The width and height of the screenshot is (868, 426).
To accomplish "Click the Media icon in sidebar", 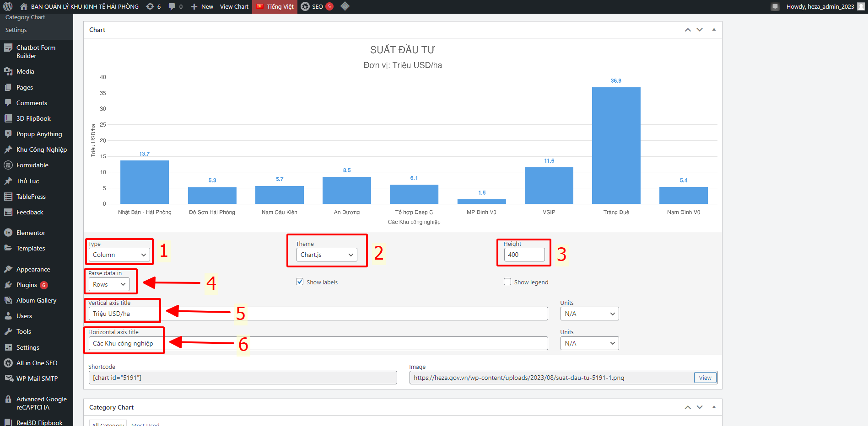I will pyautogui.click(x=8, y=71).
